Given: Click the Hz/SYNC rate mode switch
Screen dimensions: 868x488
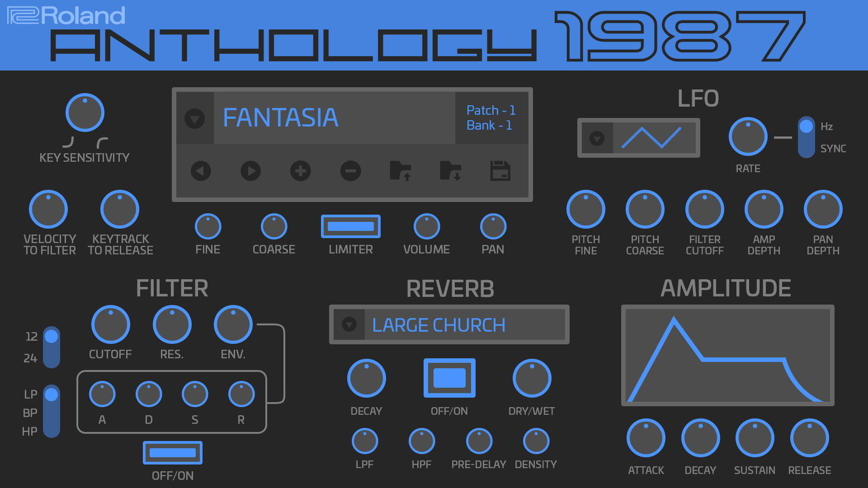Looking at the screenshot, I should [806, 137].
